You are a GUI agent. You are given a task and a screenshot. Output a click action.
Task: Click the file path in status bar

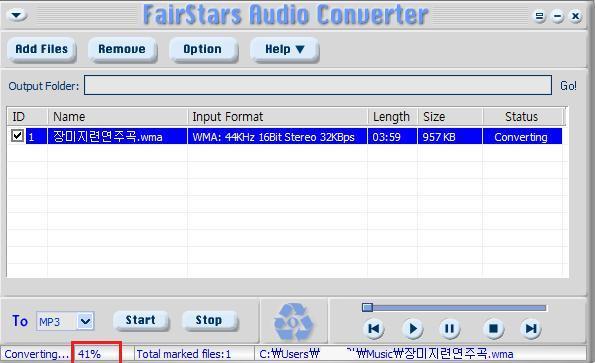[386, 354]
